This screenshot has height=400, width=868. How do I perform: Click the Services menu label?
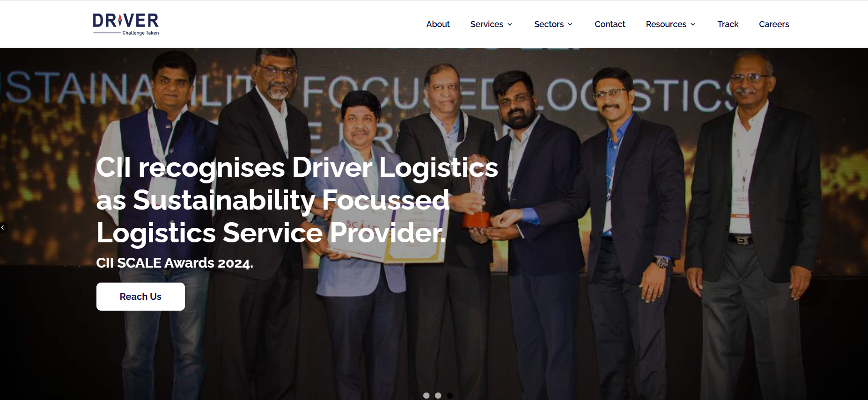[486, 24]
